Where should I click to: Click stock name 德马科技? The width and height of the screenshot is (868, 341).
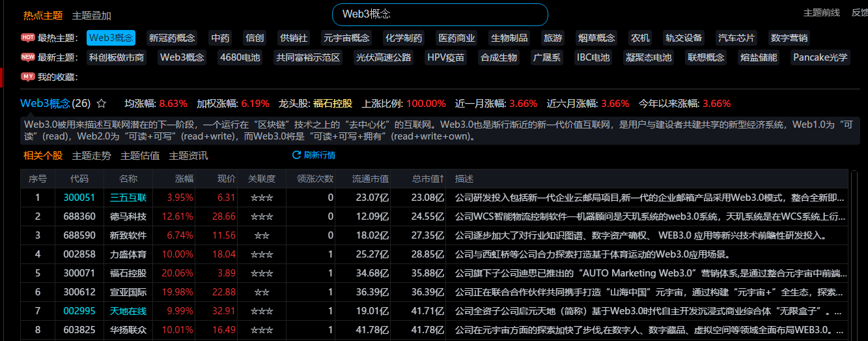[128, 216]
